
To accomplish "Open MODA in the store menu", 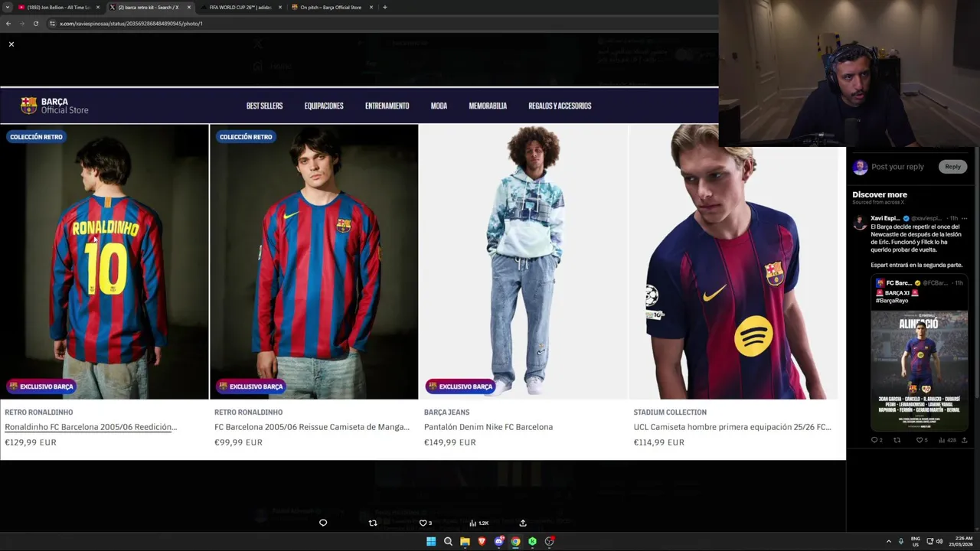I will [x=439, y=106].
